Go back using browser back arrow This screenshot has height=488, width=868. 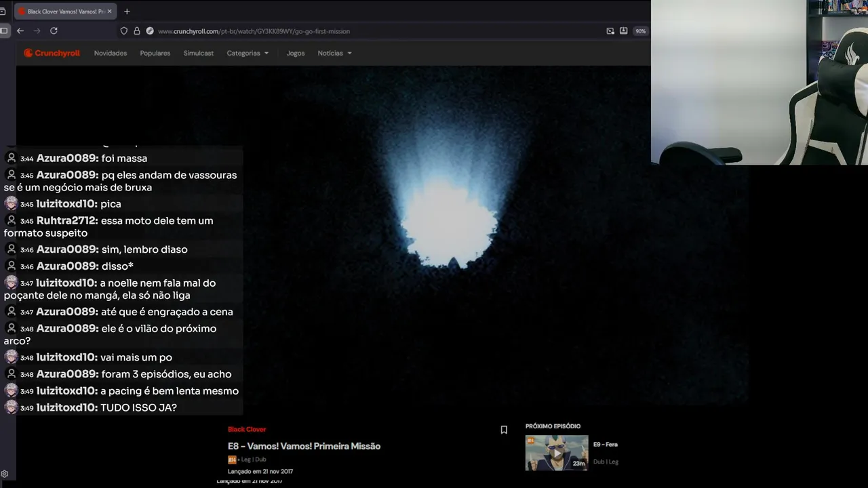pos(20,30)
